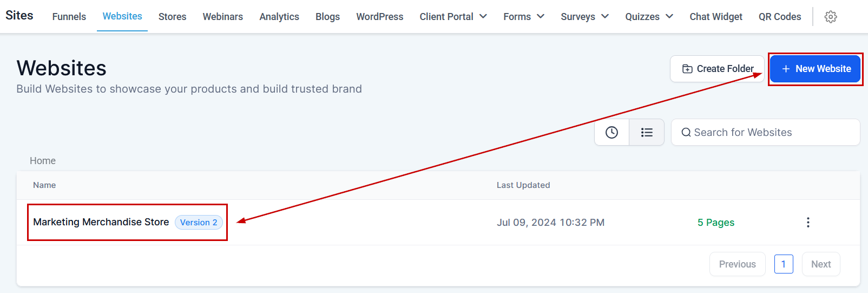
Task: Click the search magnifier icon
Action: [x=686, y=133]
